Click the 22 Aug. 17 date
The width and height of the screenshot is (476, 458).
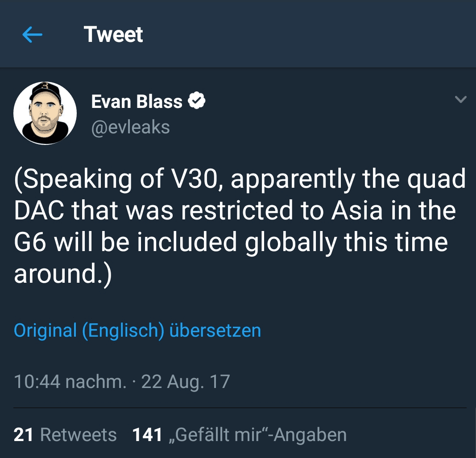click(186, 381)
